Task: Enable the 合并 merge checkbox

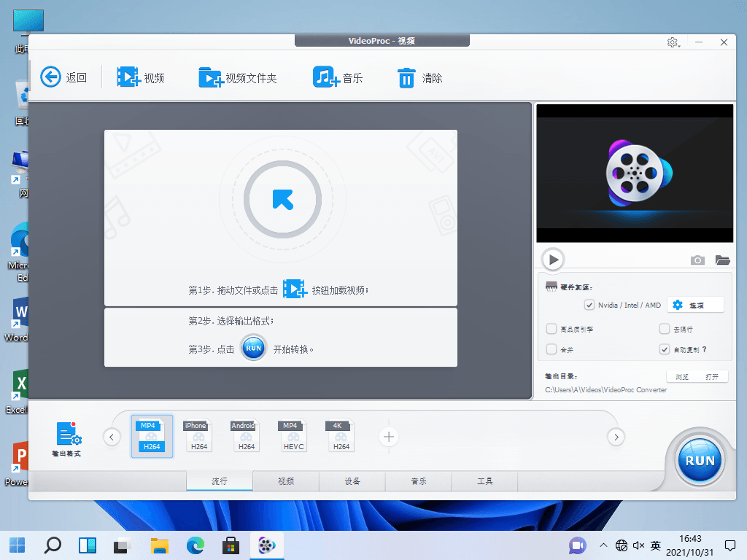Action: [551, 349]
